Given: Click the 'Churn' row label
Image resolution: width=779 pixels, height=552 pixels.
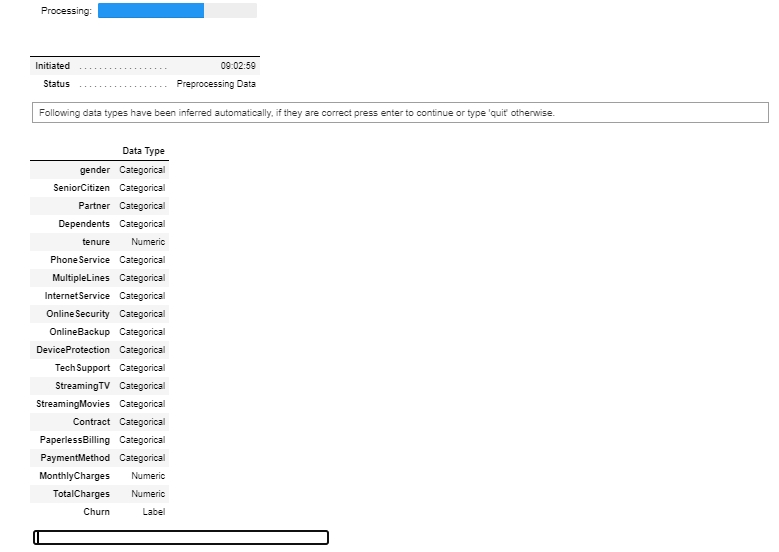Looking at the screenshot, I should tap(96, 512).
